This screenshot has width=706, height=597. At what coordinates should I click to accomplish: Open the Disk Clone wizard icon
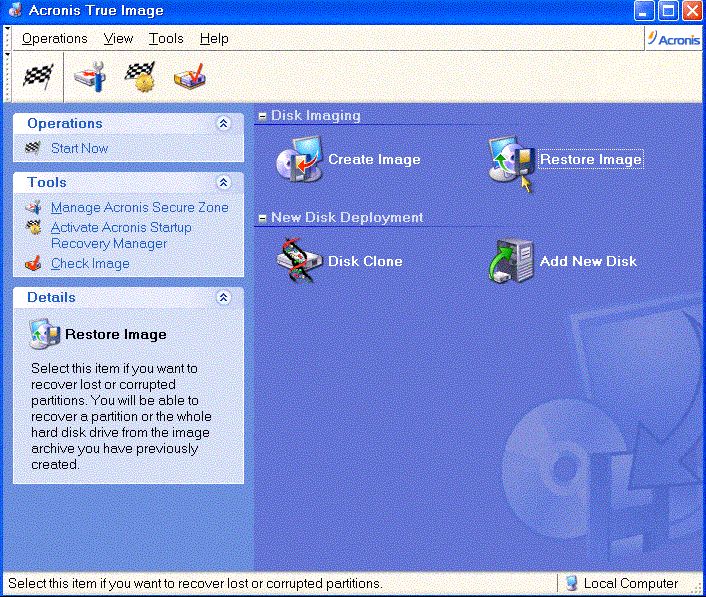point(297,261)
